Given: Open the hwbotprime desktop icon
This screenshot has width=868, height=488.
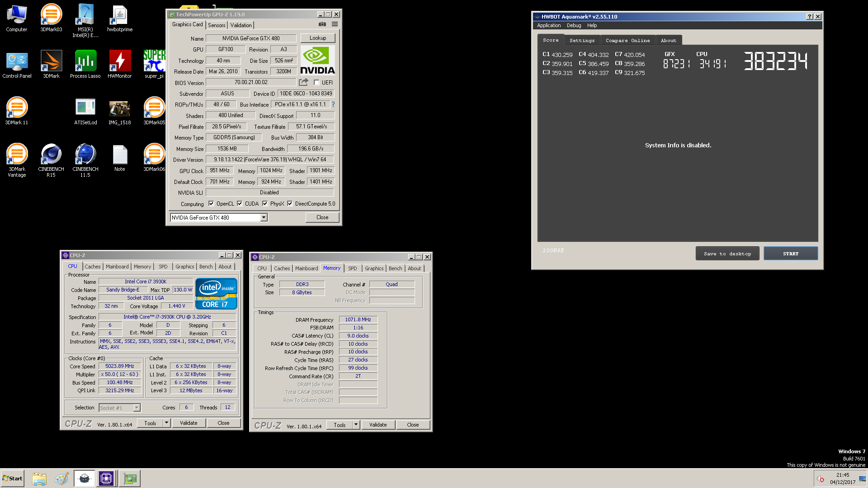Looking at the screenshot, I should [120, 18].
